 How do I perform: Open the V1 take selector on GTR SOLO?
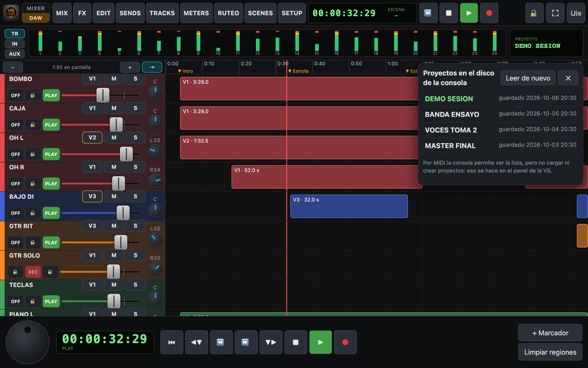click(x=92, y=255)
